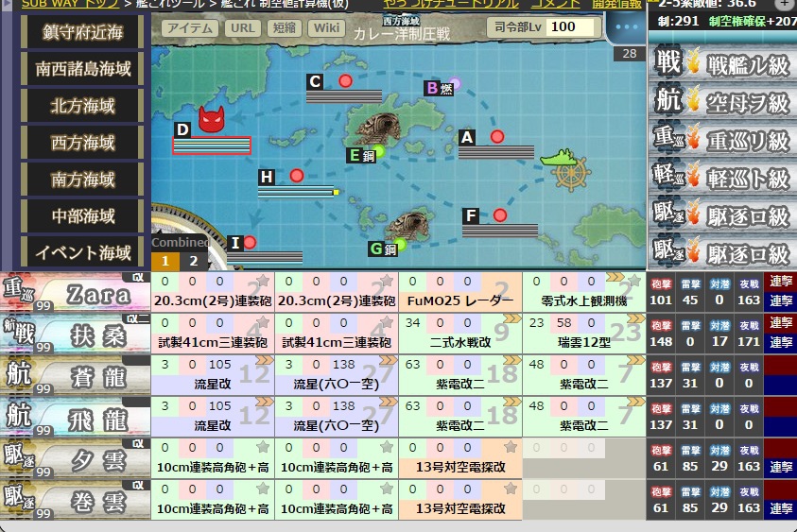Image resolution: width=797 pixels, height=532 pixels.
Task: Open the three-dots options bubble
Action: point(626,26)
